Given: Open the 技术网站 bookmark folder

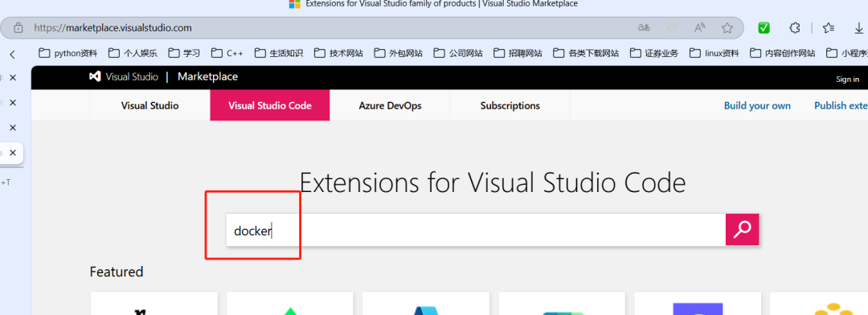Looking at the screenshot, I should (x=338, y=53).
